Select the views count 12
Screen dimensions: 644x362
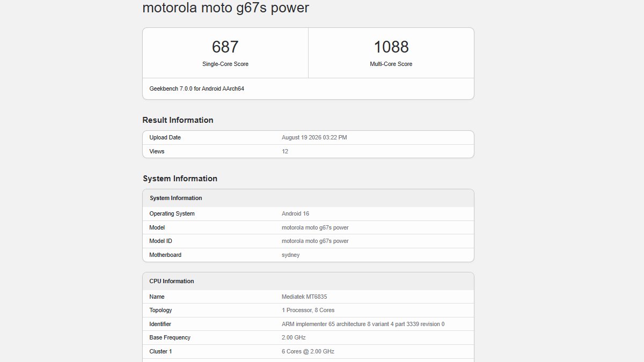point(285,151)
